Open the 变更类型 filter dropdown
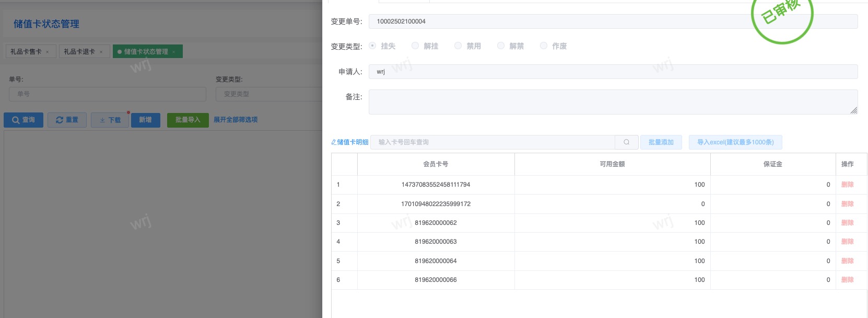 coord(268,94)
